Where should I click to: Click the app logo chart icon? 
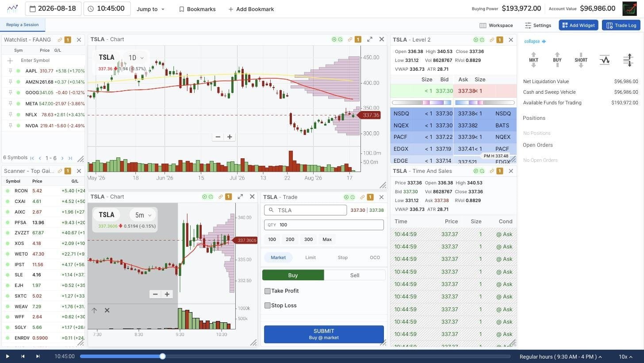coord(12,8)
